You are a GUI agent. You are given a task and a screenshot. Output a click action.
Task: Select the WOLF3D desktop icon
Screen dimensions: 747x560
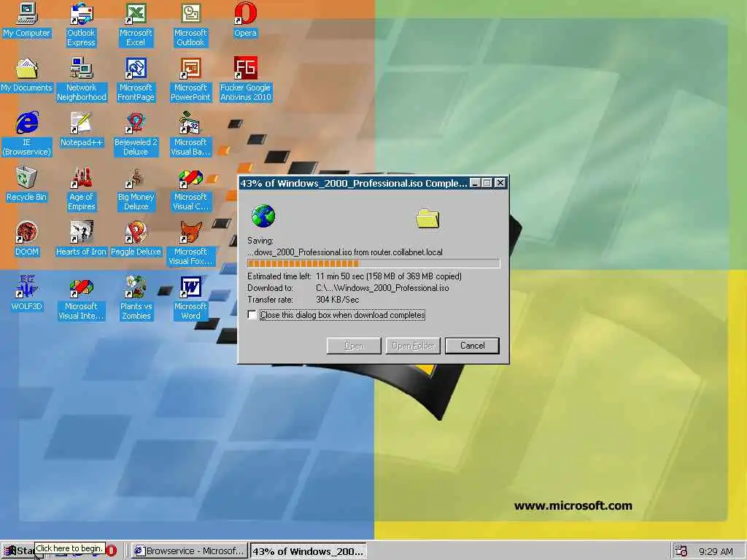27,293
